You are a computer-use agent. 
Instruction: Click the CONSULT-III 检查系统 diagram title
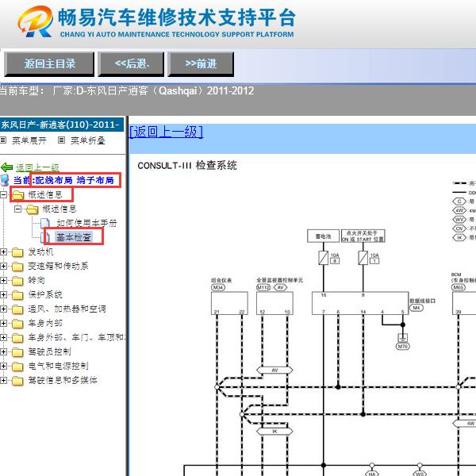tap(187, 166)
